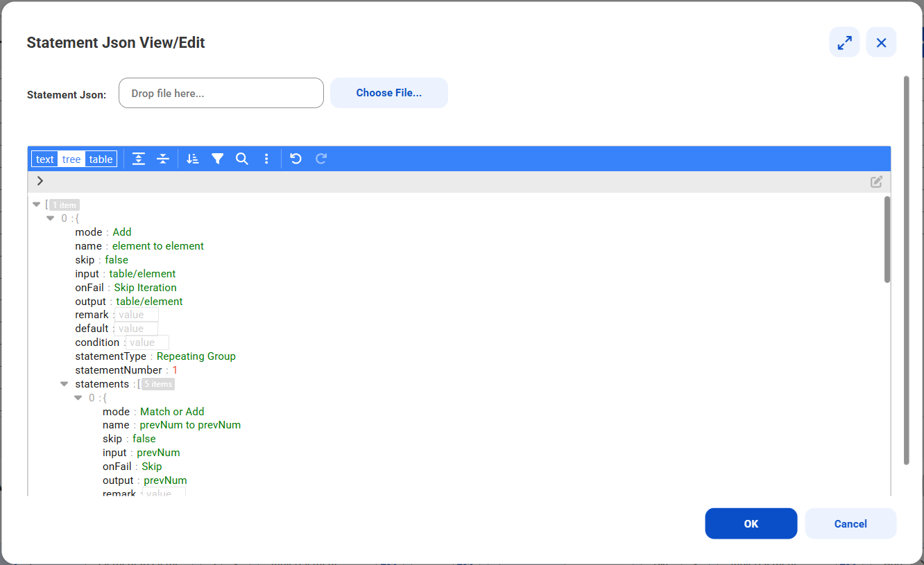924x565 pixels.
Task: Open the three-dot options menu
Action: click(x=266, y=159)
